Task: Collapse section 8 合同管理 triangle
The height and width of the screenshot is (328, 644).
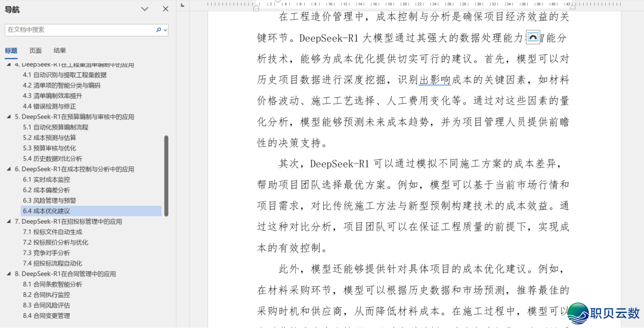Action: 9,273
